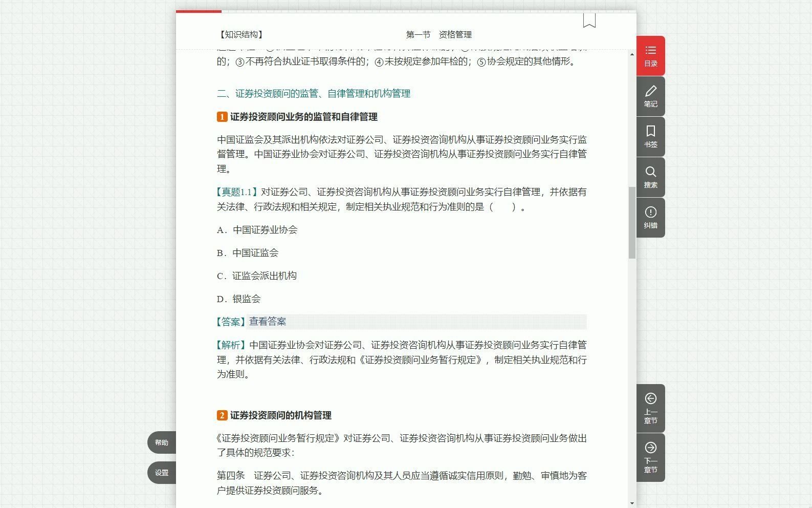Open the 帮助 help button
Image resolution: width=812 pixels, height=508 pixels.
[162, 442]
